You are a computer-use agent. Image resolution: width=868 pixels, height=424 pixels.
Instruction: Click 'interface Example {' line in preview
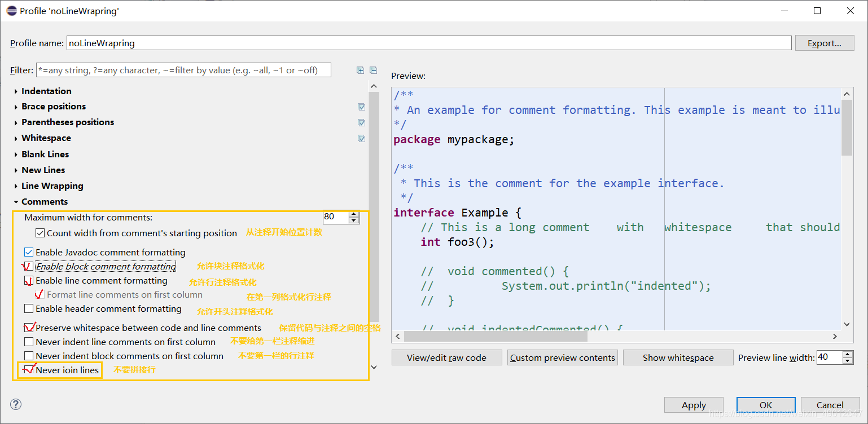pyautogui.click(x=457, y=213)
